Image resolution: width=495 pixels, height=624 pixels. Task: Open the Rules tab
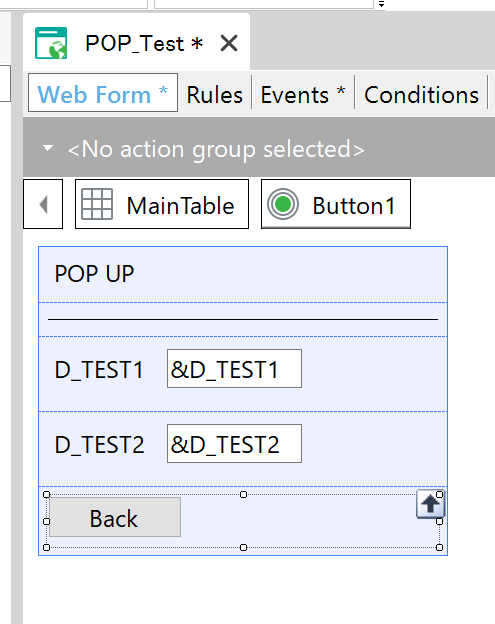(x=214, y=95)
